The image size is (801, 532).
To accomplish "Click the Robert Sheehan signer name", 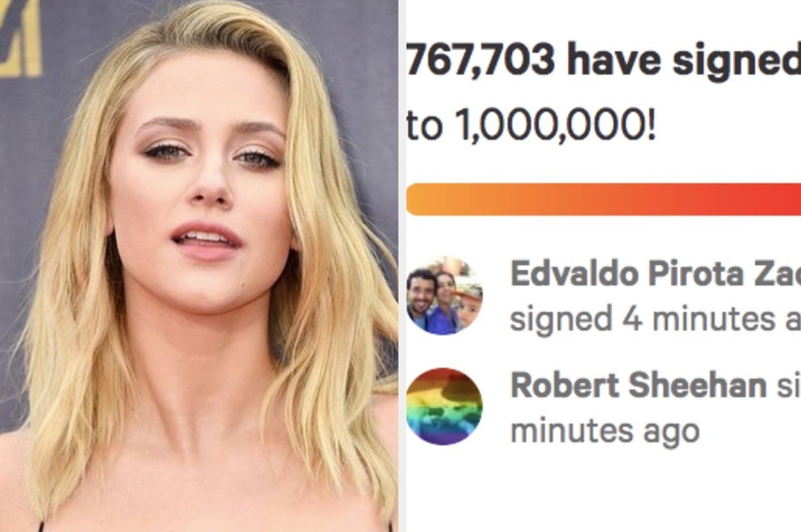I will [638, 385].
